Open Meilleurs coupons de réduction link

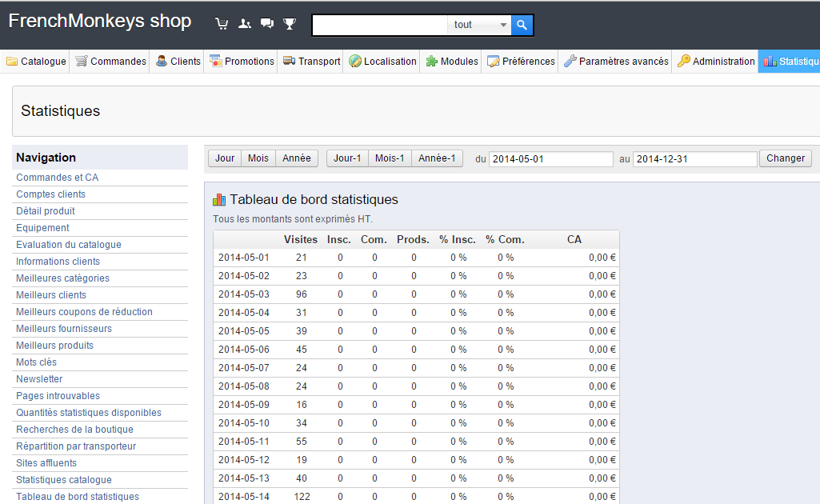pos(84,311)
